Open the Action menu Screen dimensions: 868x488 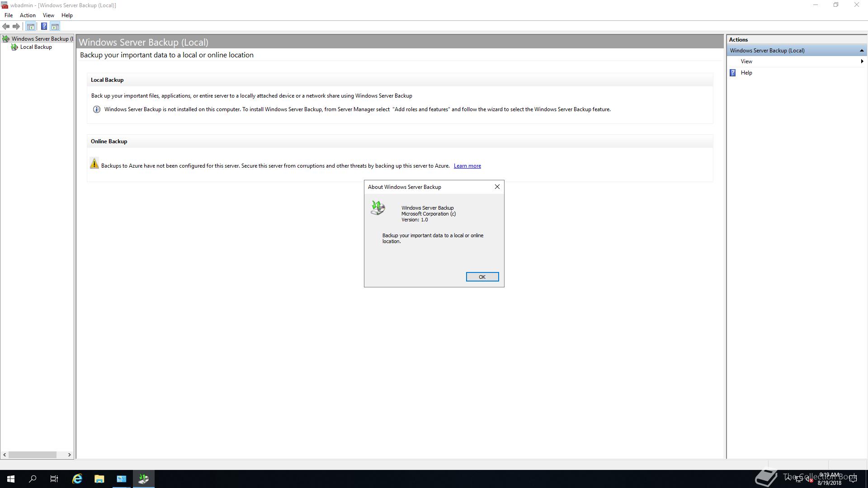tap(28, 15)
